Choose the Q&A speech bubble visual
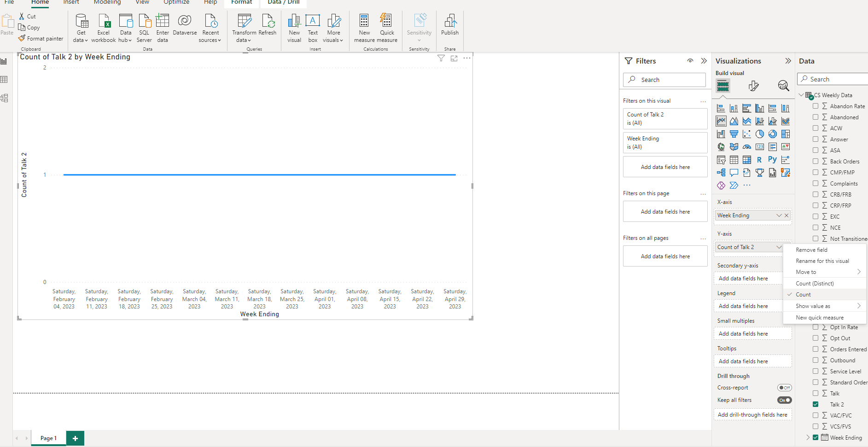The width and height of the screenshot is (868, 447). click(x=734, y=173)
